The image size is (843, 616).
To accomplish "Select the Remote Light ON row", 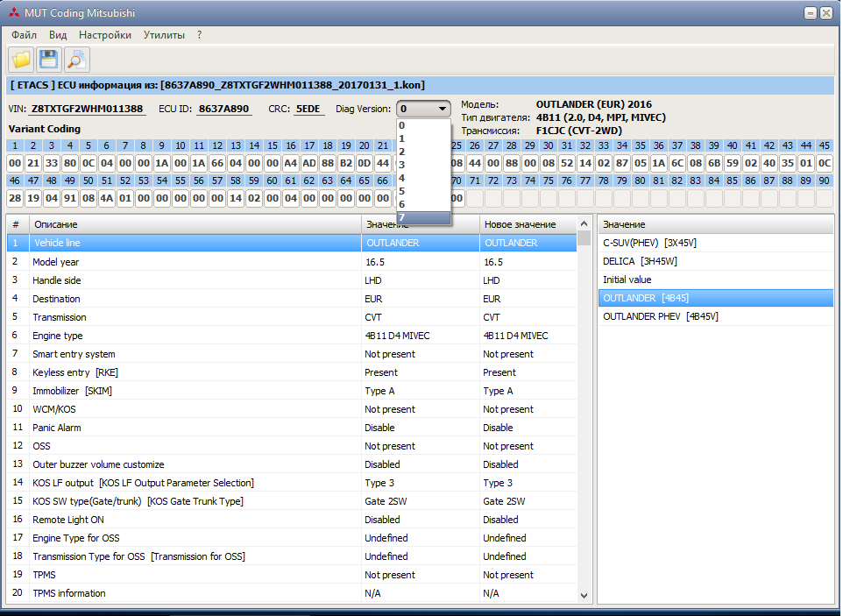I will point(292,520).
